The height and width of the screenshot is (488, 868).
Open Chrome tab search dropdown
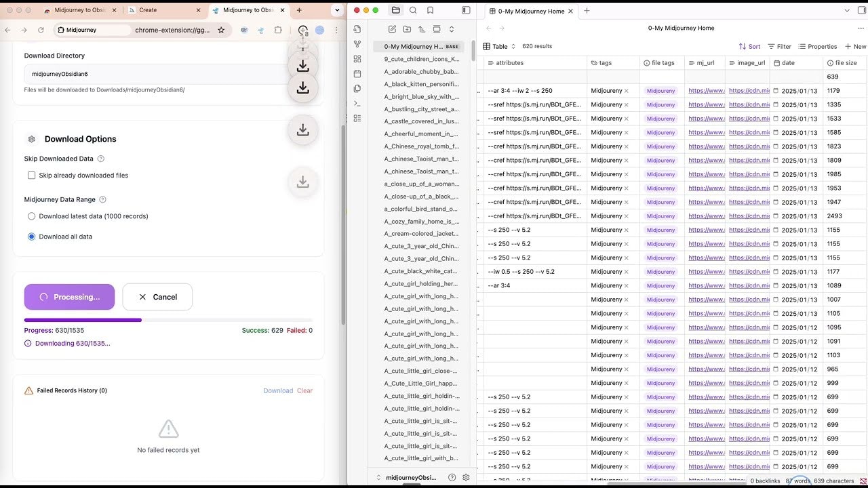coord(337,10)
